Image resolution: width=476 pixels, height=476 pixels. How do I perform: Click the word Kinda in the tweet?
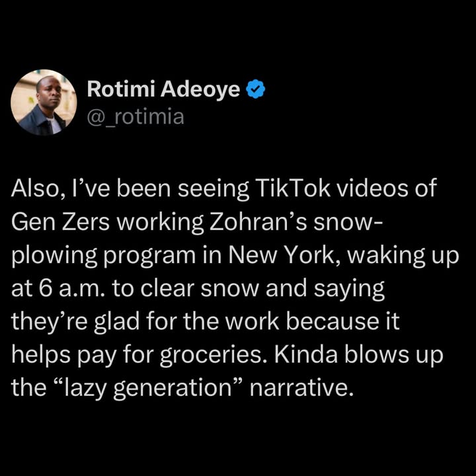point(305,355)
